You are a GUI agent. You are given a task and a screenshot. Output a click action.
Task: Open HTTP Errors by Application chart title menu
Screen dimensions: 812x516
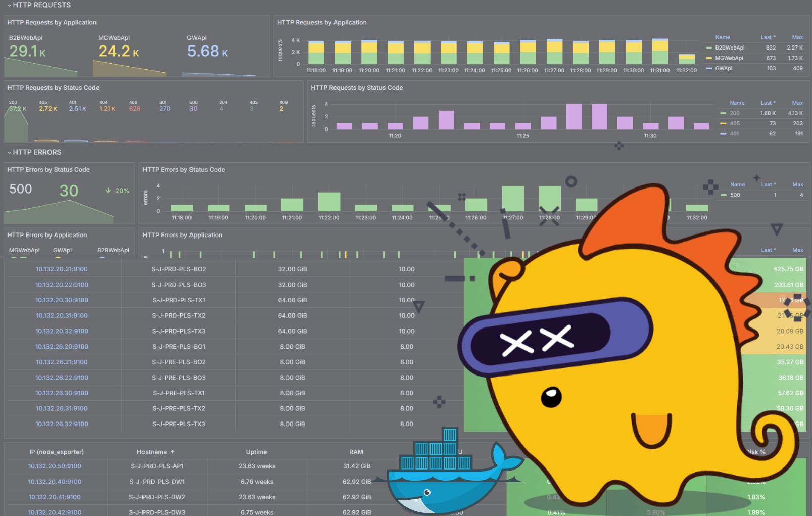[x=182, y=235]
